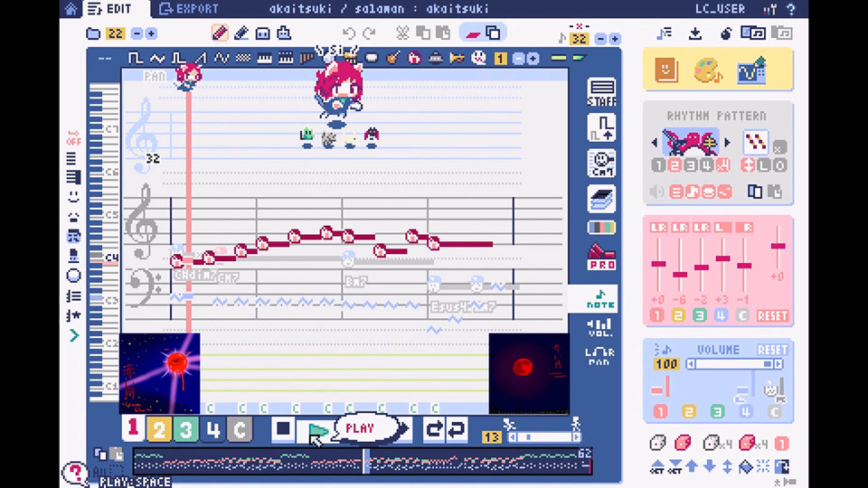Open the PAN edit mode button
The height and width of the screenshot is (488, 868).
(x=600, y=356)
